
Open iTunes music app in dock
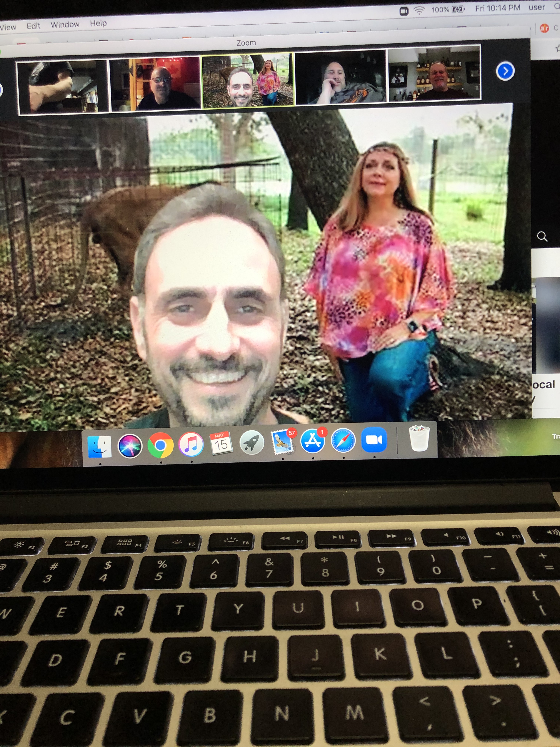tap(191, 444)
